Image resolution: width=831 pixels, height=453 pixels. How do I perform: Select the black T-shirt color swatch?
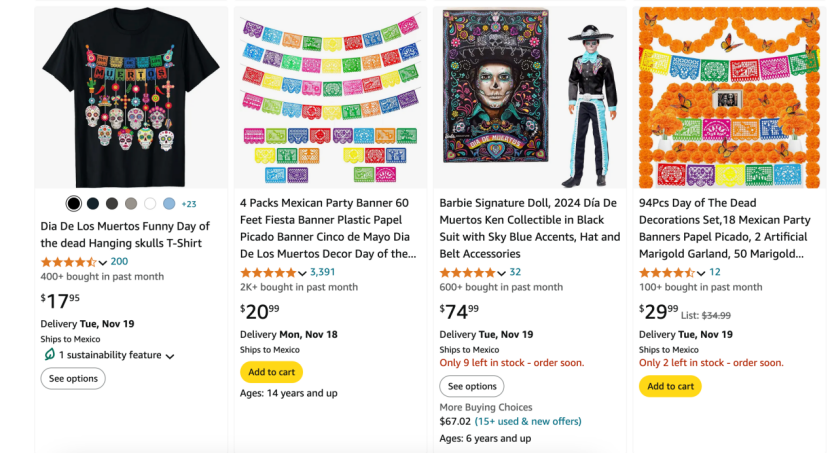coord(73,204)
